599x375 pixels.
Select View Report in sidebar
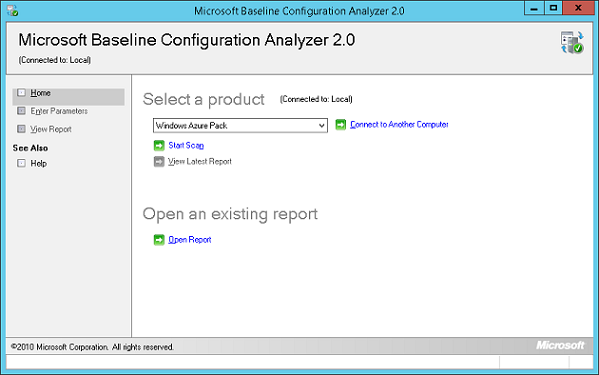click(x=51, y=129)
